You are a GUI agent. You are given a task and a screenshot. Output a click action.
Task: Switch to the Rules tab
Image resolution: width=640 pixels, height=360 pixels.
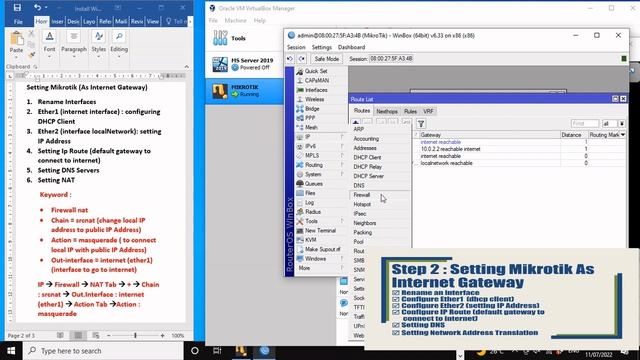(410, 111)
